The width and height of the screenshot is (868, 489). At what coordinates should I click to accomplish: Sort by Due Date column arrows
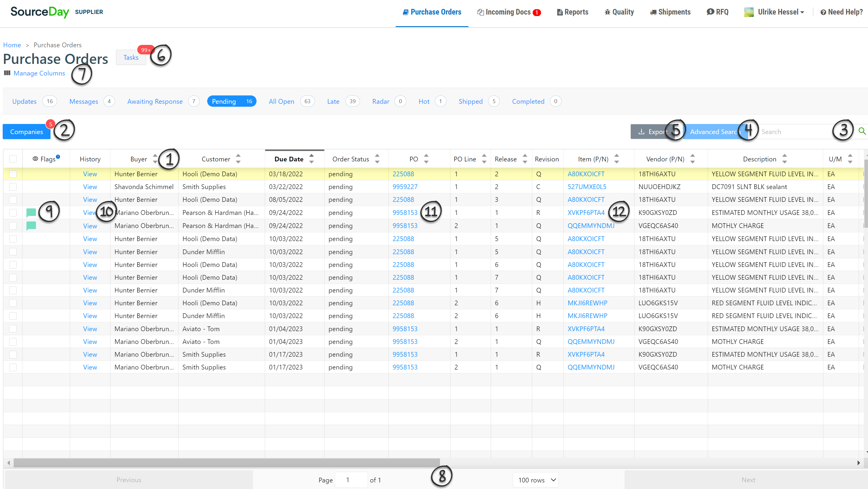pyautogui.click(x=312, y=159)
